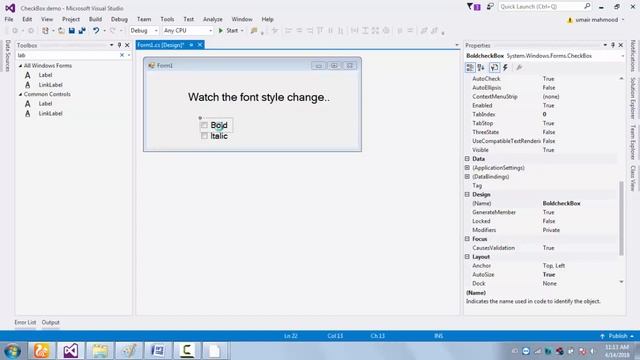Show properties in Categorized view
This screenshot has height=360, width=640.
click(x=470, y=67)
